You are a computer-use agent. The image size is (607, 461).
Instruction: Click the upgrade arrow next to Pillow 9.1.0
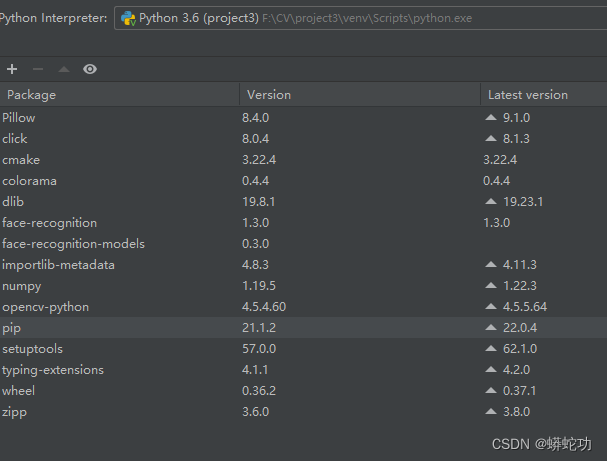point(490,118)
